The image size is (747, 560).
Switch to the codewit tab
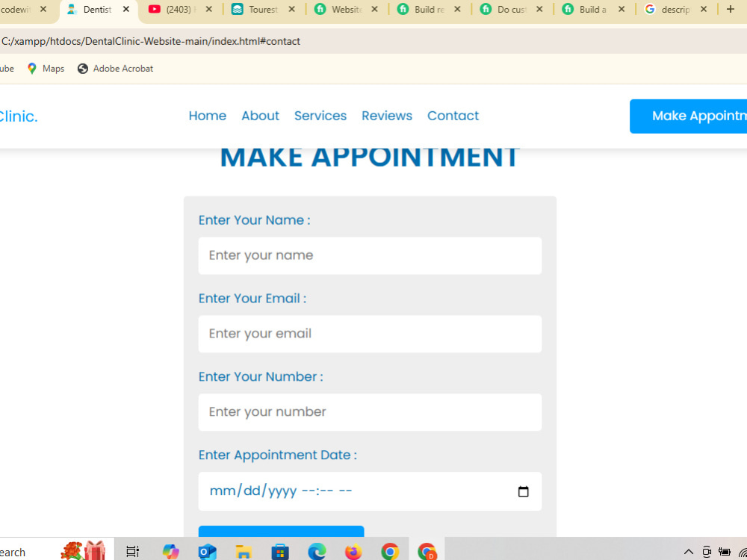[x=16, y=9]
